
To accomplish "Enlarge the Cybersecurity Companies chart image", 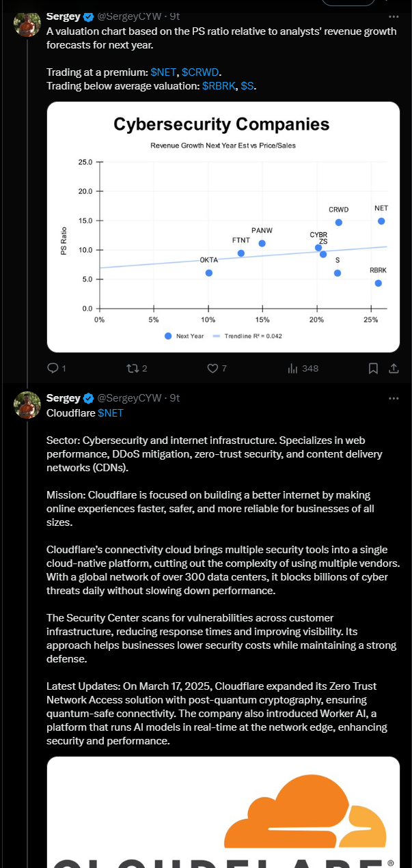I will click(x=223, y=227).
